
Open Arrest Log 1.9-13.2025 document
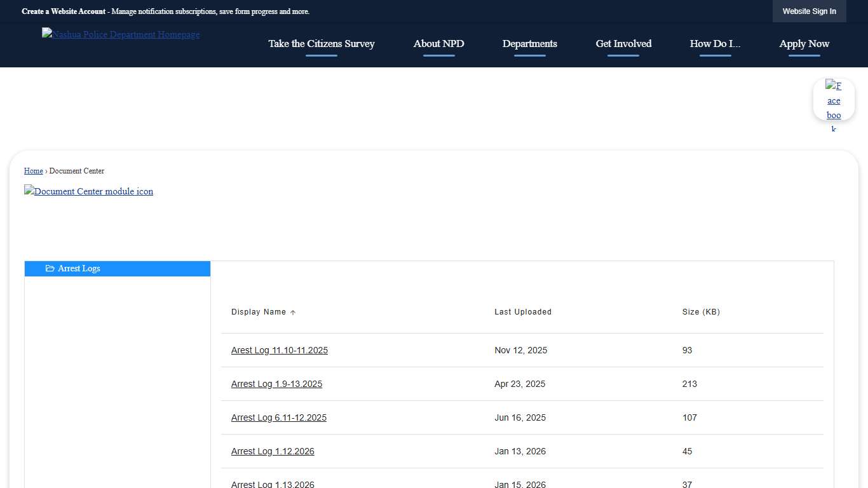click(x=276, y=384)
